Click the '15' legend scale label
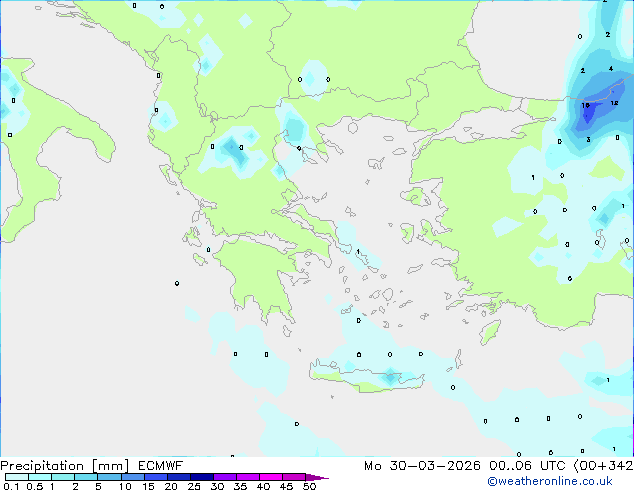The image size is (634, 490). pos(148,486)
